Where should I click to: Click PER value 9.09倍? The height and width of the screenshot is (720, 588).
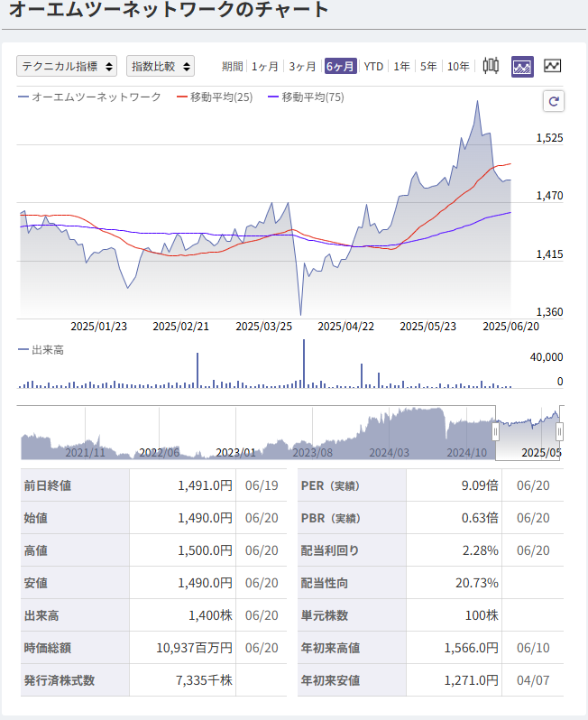(x=480, y=485)
